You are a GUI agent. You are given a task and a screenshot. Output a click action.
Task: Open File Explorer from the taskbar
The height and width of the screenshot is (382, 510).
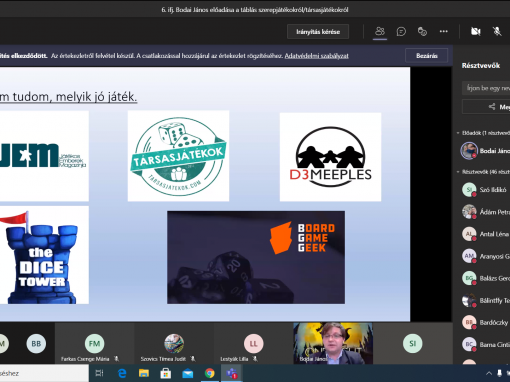tap(144, 373)
